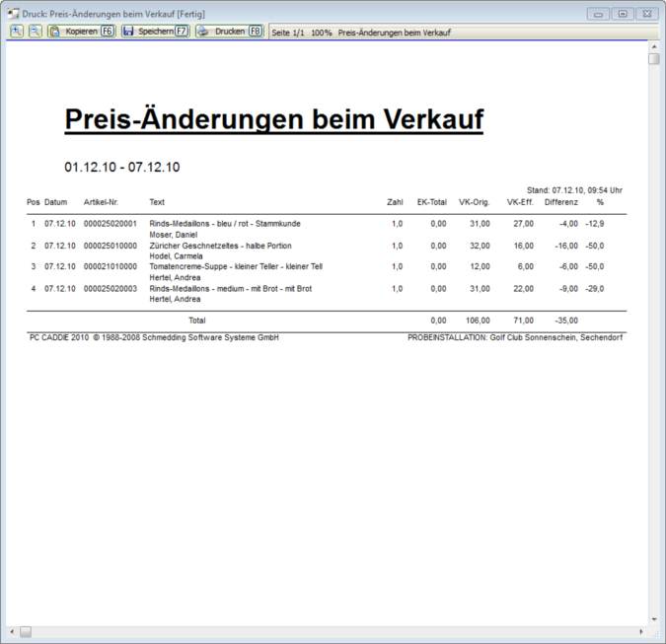Click 'Stand: 07.12.10, 09:54 Uhr' timestamp
Screen dimensions: 666x644
point(574,190)
